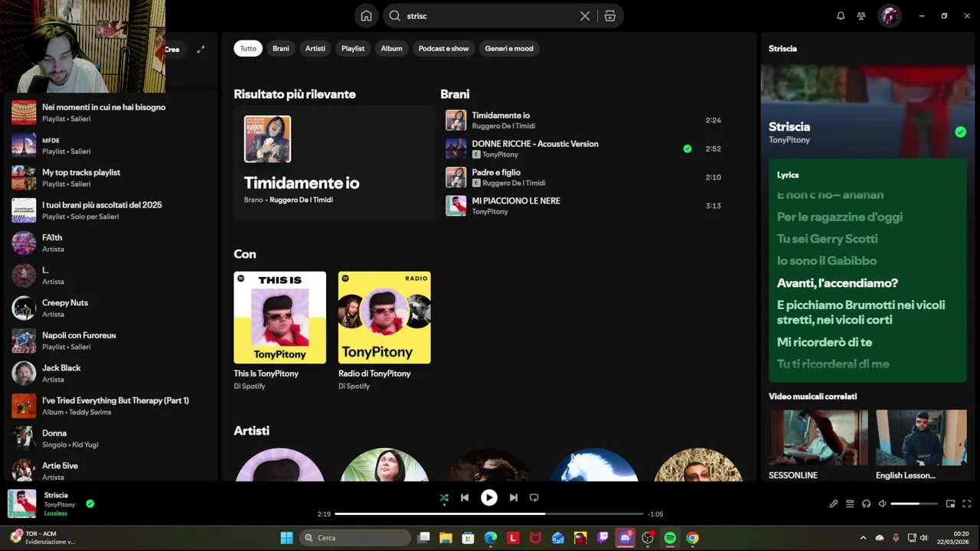The image size is (980, 551).
Task: Switch player to full screen mode
Action: pos(966,504)
